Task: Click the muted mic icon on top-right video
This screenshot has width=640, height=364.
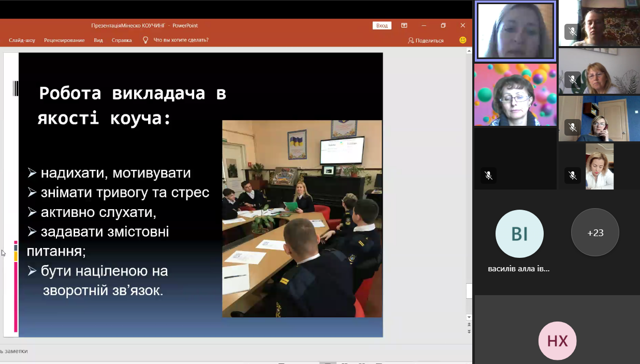Action: (572, 32)
